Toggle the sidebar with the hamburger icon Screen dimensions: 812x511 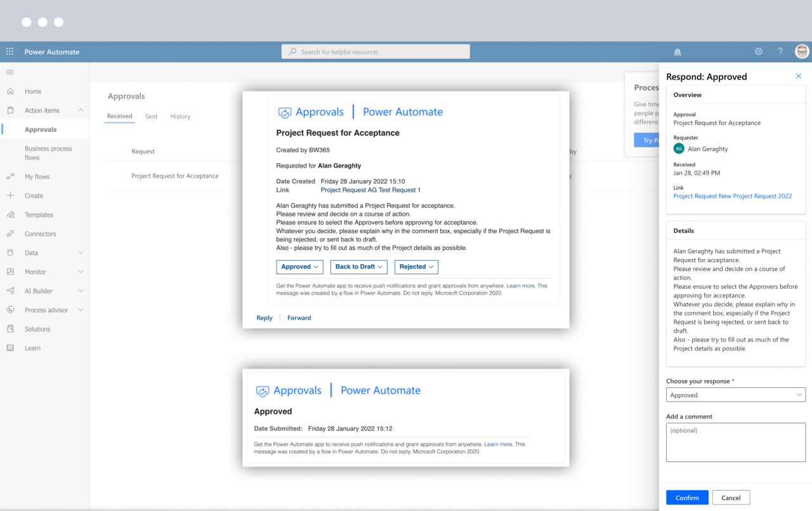pos(10,72)
